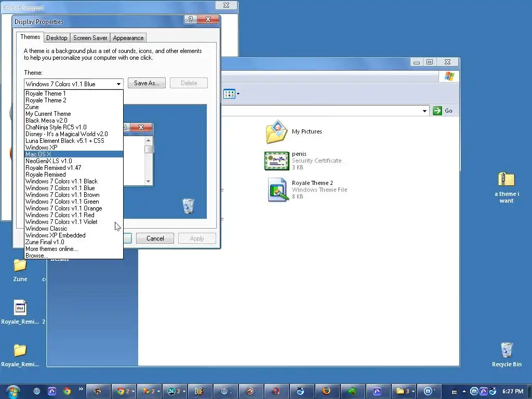The height and width of the screenshot is (399, 532).
Task: Select NeoGeniX LS v1.0 theme
Action: (74, 161)
